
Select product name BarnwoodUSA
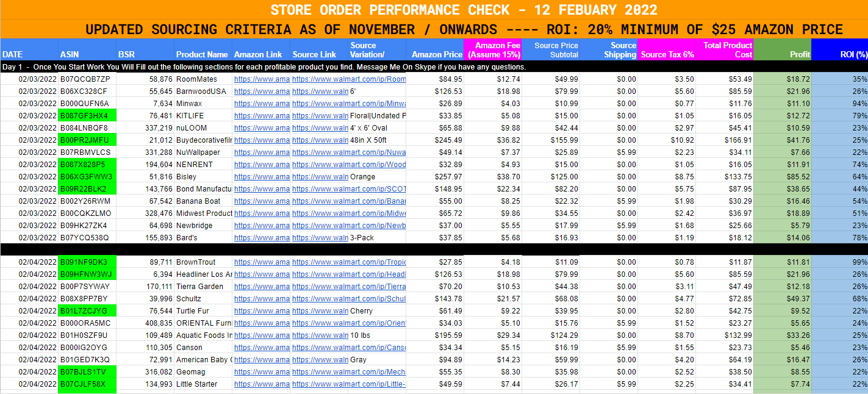pos(203,91)
